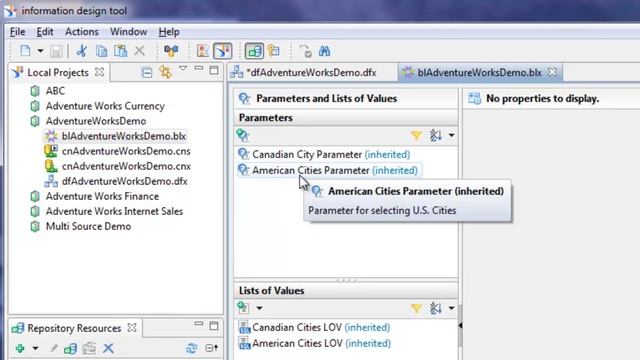Select cnAdventureWorksDemo.cnx file
The image size is (640, 360).
coord(127,167)
